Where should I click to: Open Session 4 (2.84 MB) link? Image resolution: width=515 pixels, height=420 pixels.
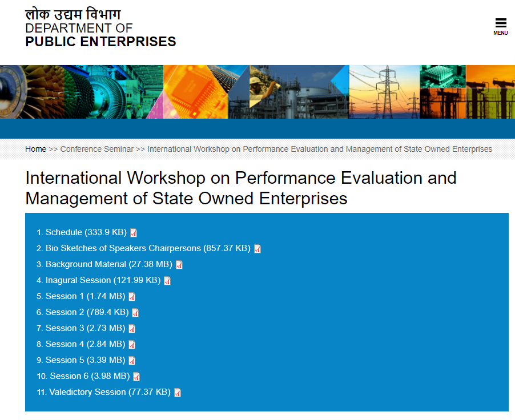(x=86, y=344)
